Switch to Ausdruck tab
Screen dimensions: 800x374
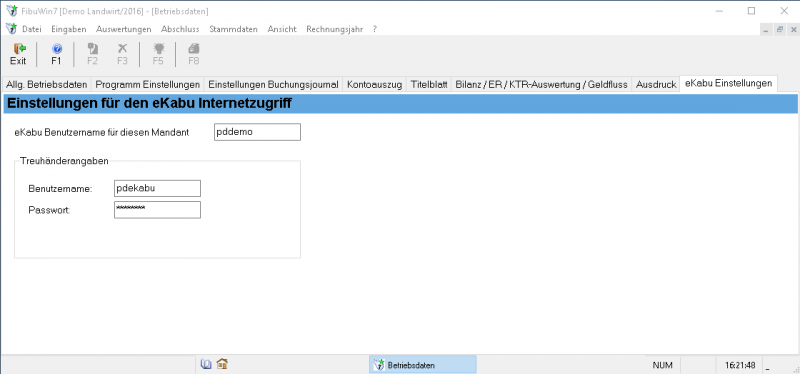pyautogui.click(x=656, y=85)
